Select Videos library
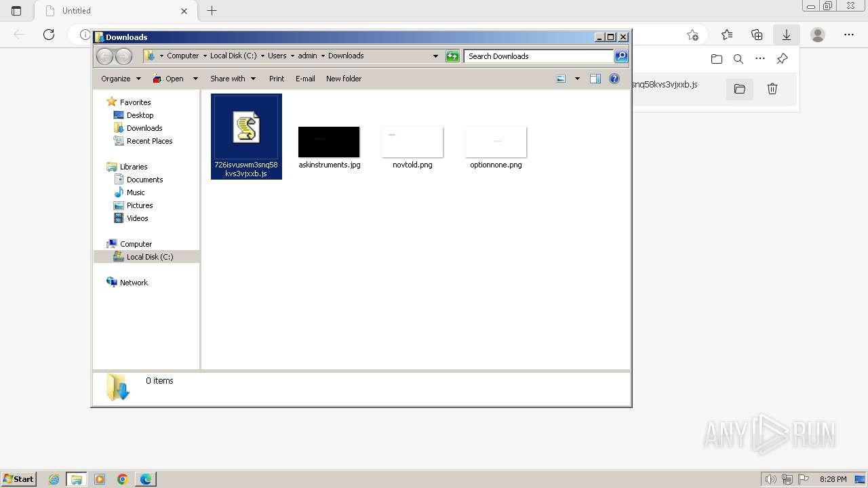The width and height of the screenshot is (868, 488). 137,218
